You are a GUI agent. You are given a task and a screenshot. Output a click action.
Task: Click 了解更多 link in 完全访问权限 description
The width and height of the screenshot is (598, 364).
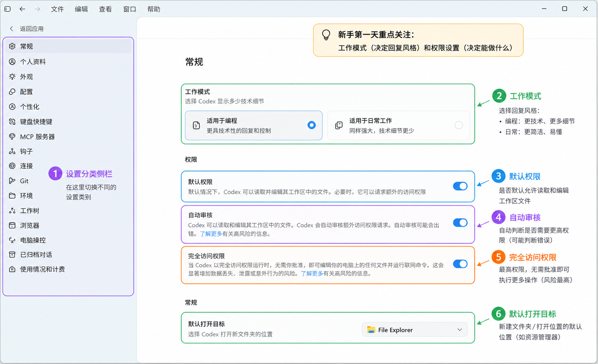pos(312,273)
